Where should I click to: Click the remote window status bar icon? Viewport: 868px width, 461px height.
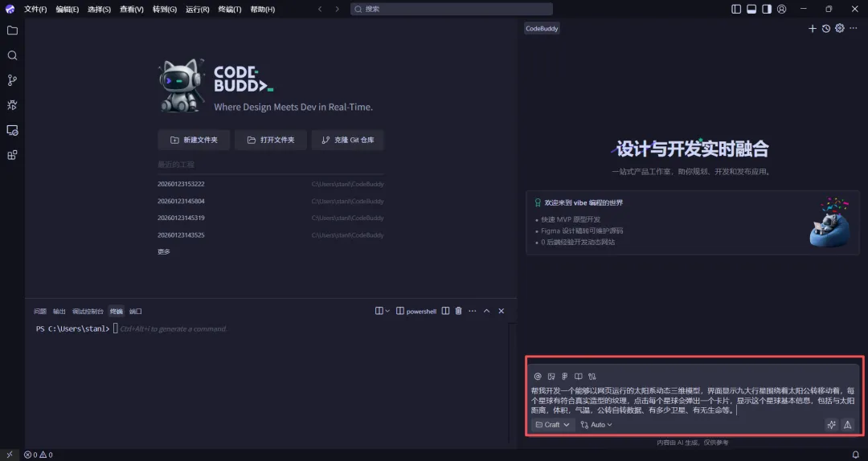click(x=10, y=455)
